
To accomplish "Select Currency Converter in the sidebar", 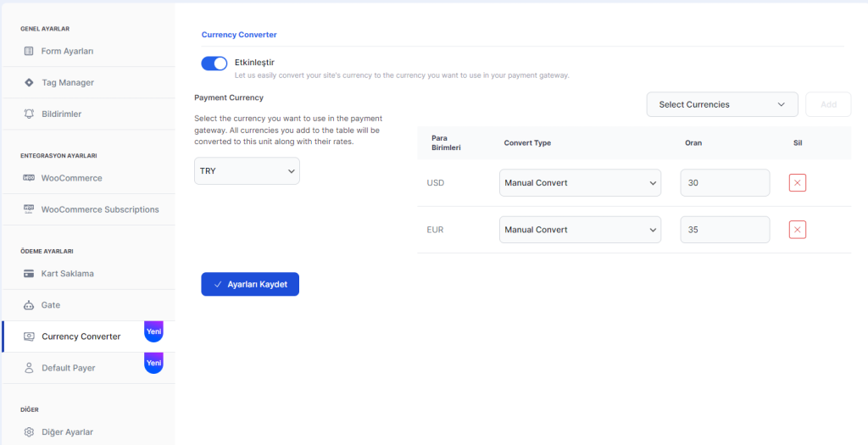I will (81, 337).
